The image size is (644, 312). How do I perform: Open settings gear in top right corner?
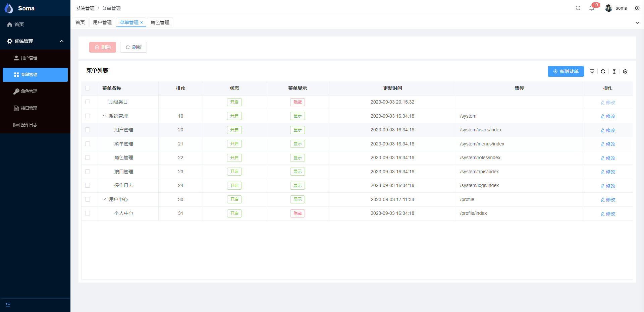tap(637, 8)
